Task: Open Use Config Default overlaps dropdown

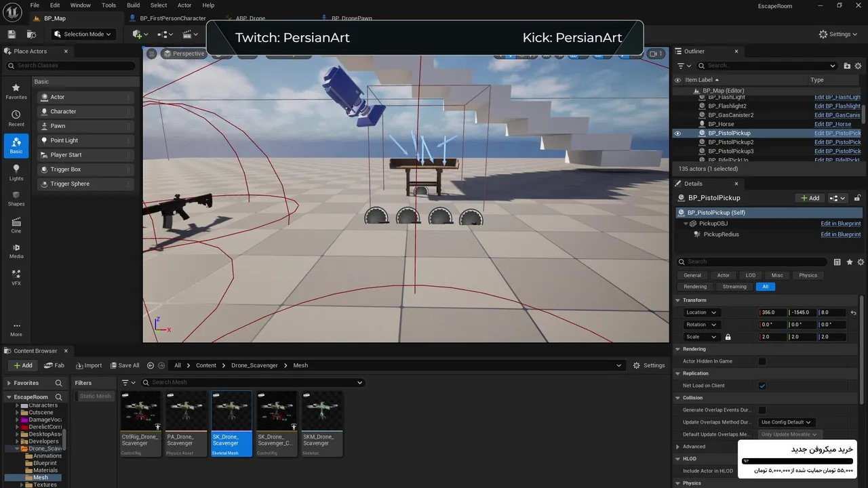Action: [786, 422]
